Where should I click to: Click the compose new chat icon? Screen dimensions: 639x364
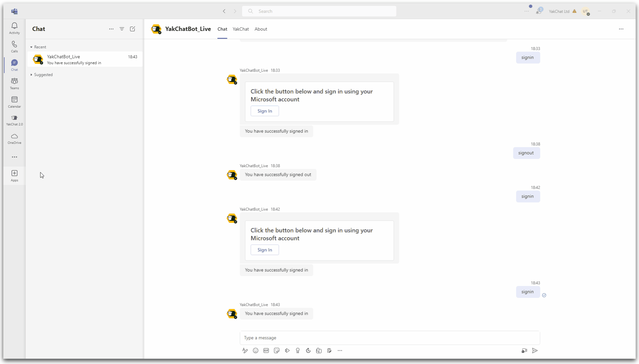132,28
